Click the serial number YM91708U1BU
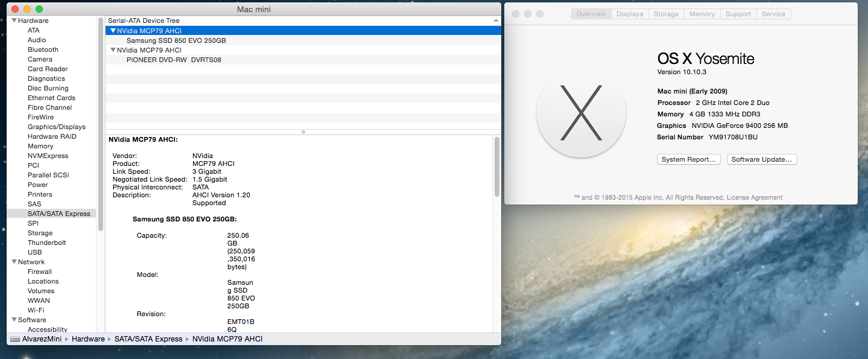This screenshot has height=359, width=868. coord(733,137)
